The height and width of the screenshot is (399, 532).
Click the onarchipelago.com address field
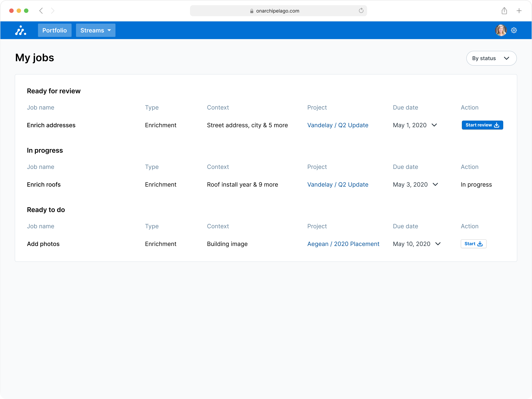278,11
